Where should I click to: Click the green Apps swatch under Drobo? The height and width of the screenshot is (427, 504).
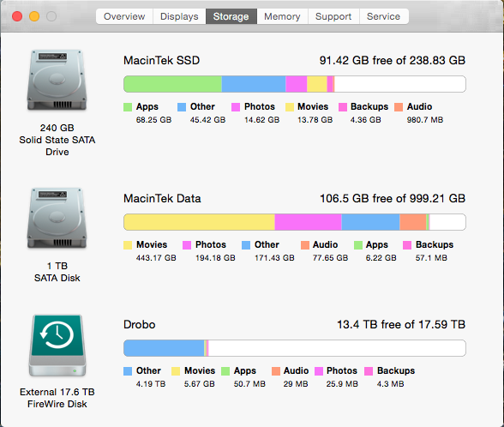(225, 371)
